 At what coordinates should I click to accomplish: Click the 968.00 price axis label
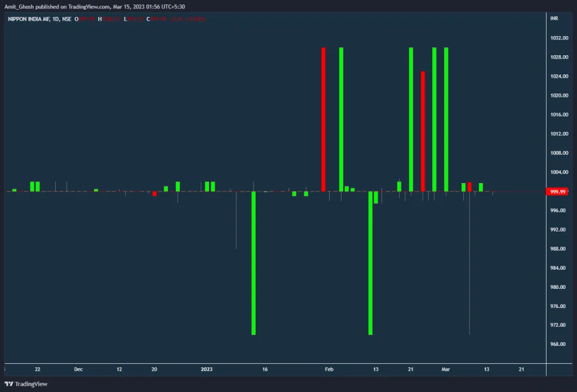click(557, 344)
